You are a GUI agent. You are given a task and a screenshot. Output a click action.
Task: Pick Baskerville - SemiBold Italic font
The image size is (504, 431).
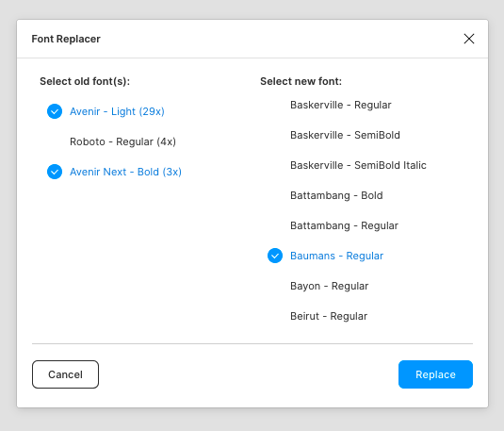point(358,165)
